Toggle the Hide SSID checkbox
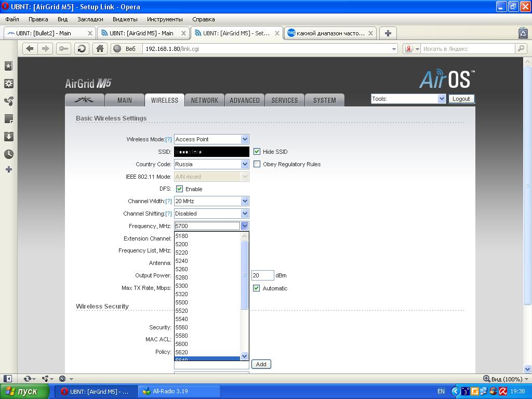Screen dimensions: 532x399 257,152
